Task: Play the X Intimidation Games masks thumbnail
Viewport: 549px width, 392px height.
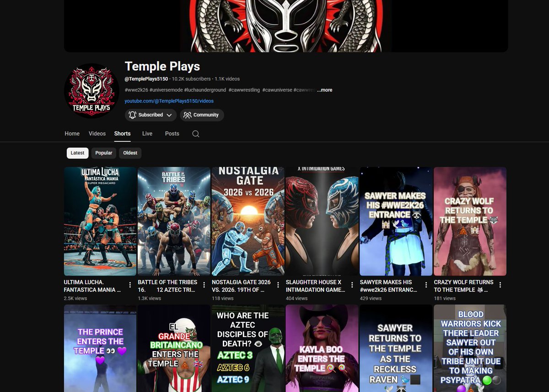Action: coord(322,221)
